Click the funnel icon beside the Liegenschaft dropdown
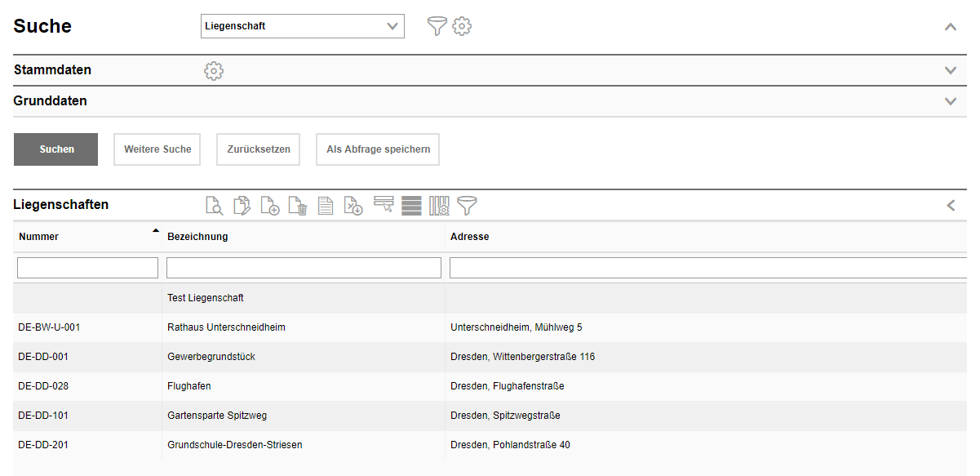This screenshot has width=980, height=476. coord(437,26)
